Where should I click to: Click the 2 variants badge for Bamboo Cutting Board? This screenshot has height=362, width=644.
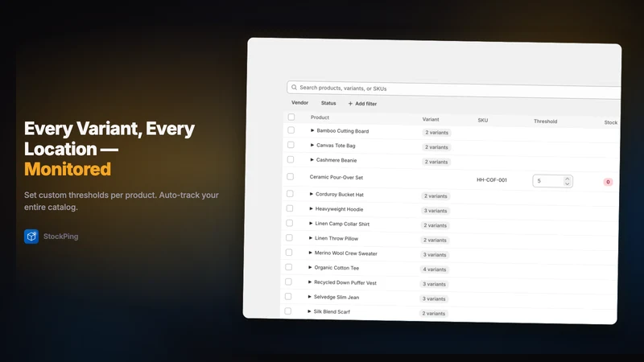pyautogui.click(x=436, y=133)
